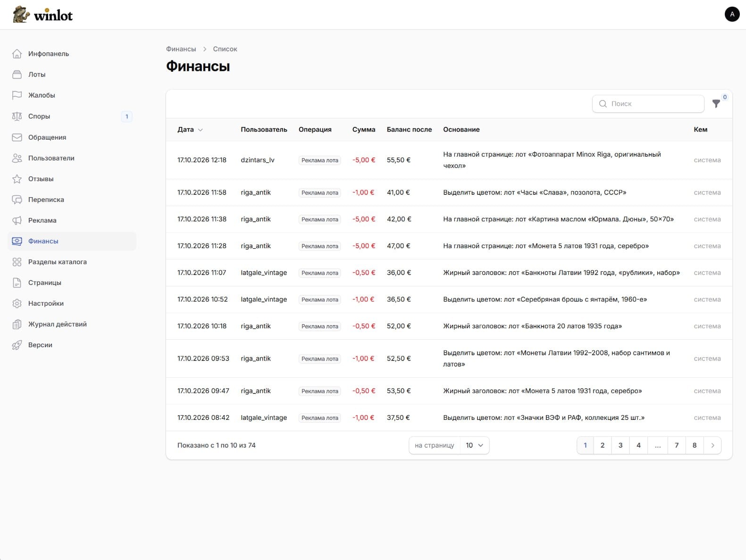Click the date 17.10.2026 09:53
Image resolution: width=746 pixels, height=560 pixels.
(x=203, y=359)
